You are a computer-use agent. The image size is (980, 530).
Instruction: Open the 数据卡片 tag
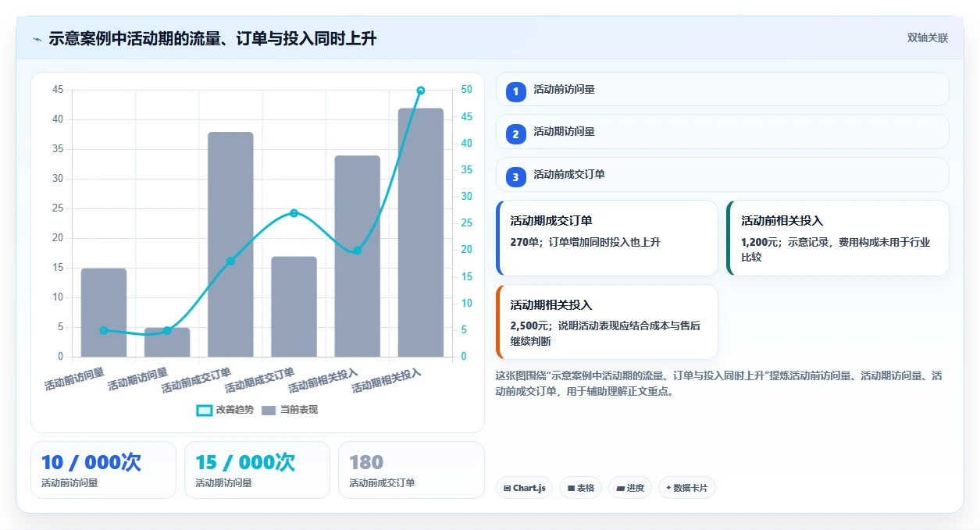(686, 488)
